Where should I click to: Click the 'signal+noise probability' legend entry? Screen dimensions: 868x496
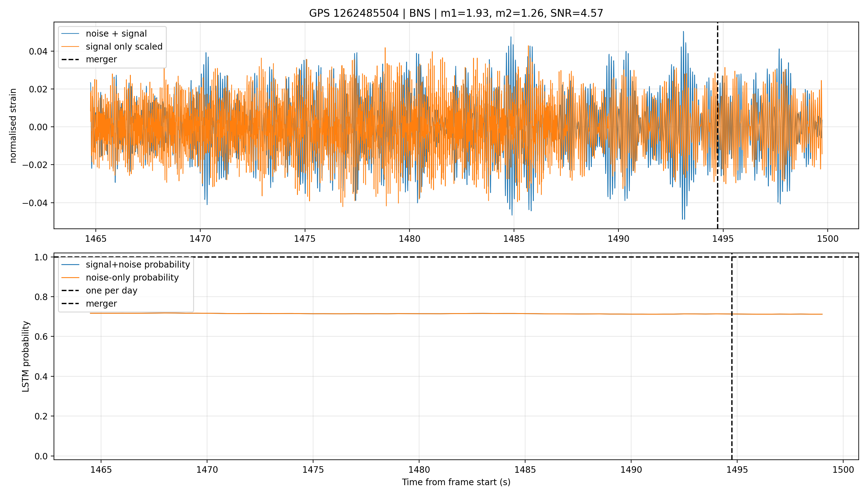[x=125, y=265]
